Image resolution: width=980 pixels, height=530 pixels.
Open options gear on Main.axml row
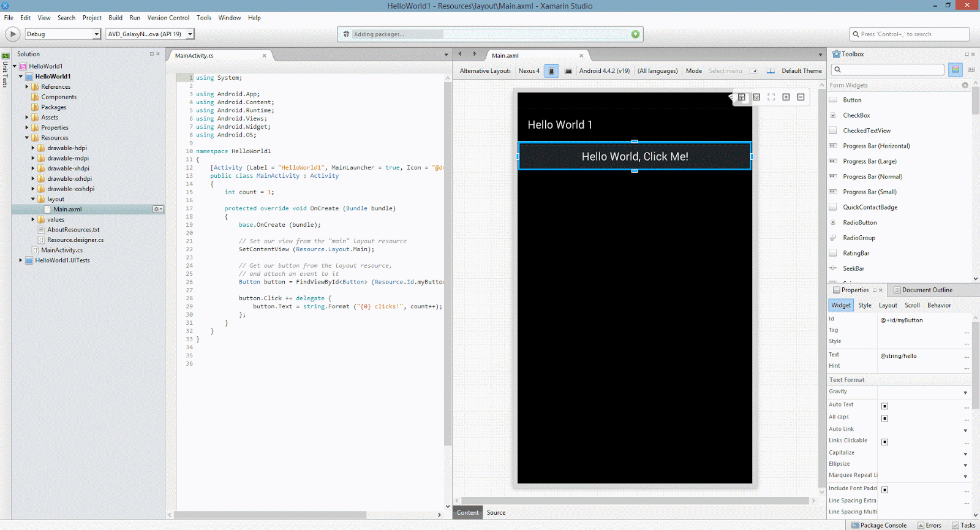(x=158, y=209)
